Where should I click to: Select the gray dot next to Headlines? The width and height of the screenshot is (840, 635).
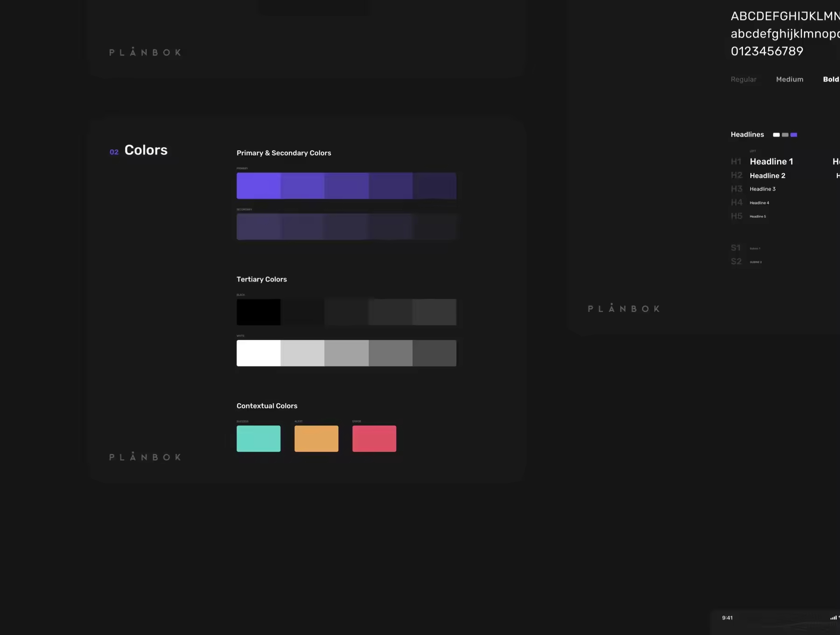785,135
